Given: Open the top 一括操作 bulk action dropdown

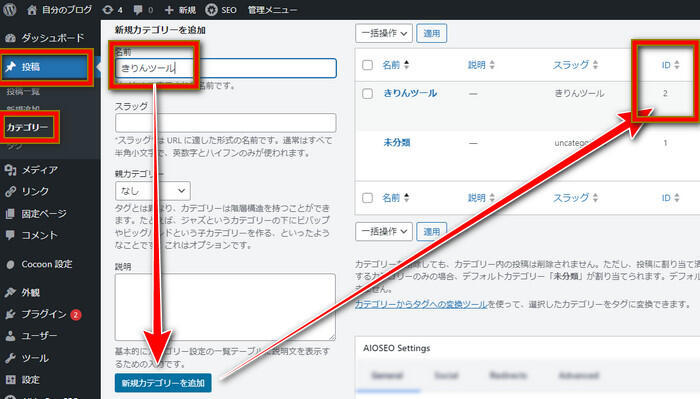Looking at the screenshot, I should pos(384,33).
